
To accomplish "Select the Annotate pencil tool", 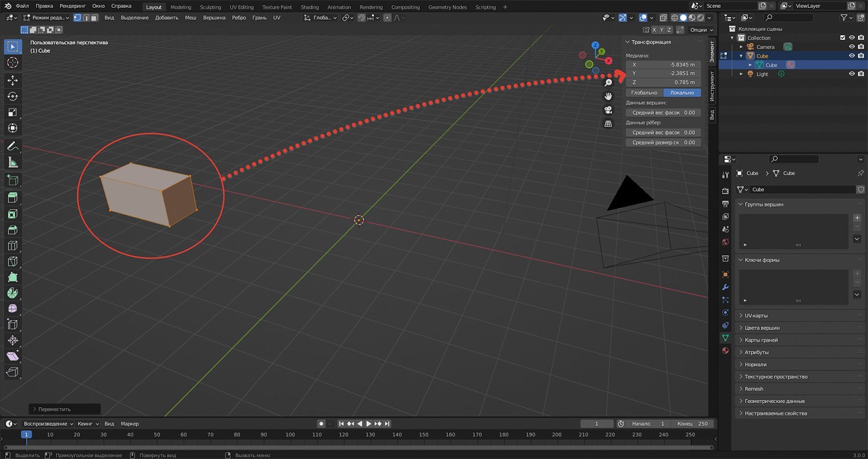I will (12, 146).
